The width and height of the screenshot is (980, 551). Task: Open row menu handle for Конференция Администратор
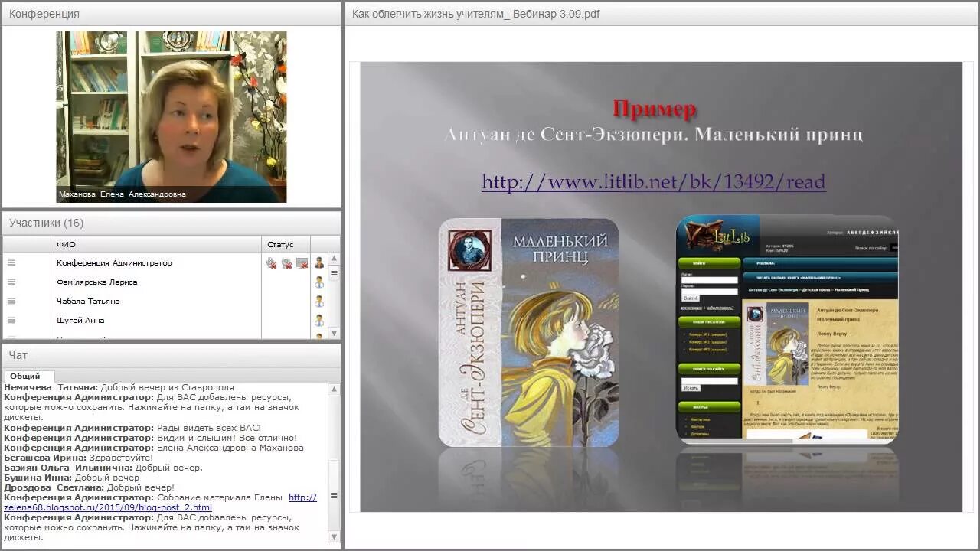point(11,262)
